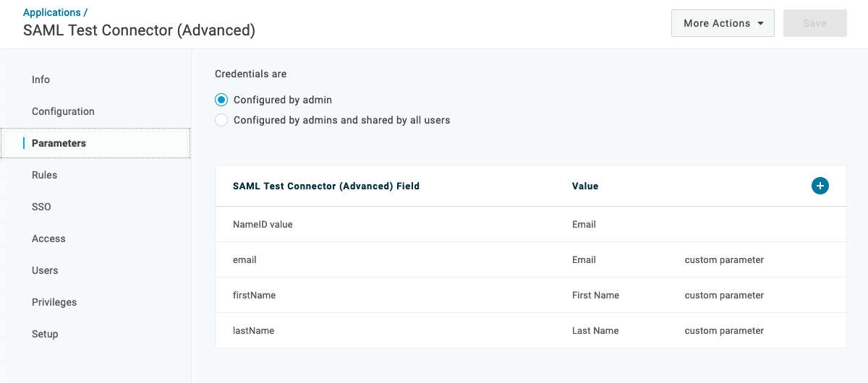This screenshot has width=868, height=383.
Task: Open the Privileges section
Action: pyautogui.click(x=54, y=302)
